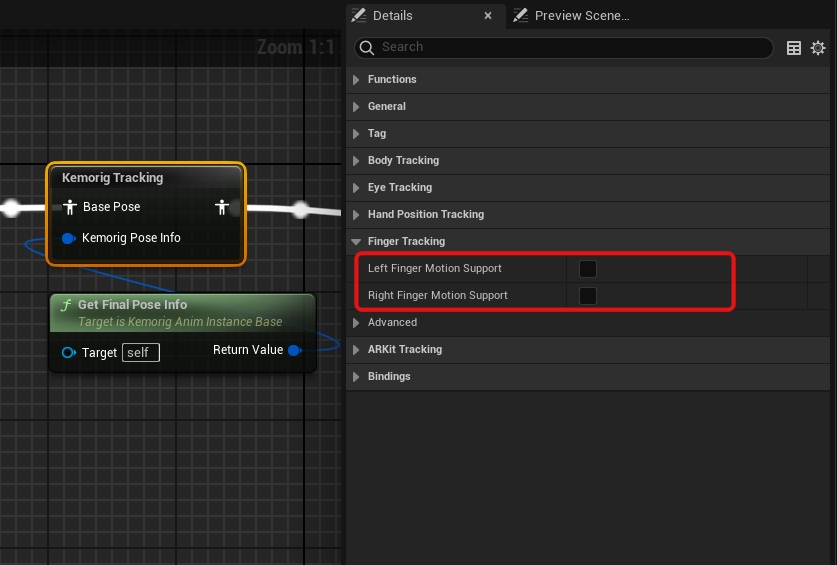Click the Target pin on Get Final Pose Info
This screenshot has height=565, width=837.
click(68, 352)
